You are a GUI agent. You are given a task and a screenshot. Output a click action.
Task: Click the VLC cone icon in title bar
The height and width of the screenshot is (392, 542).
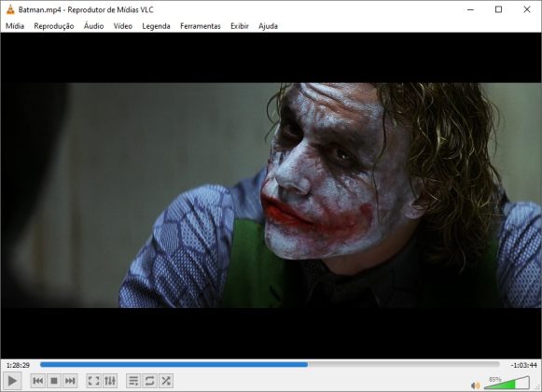pos(10,9)
